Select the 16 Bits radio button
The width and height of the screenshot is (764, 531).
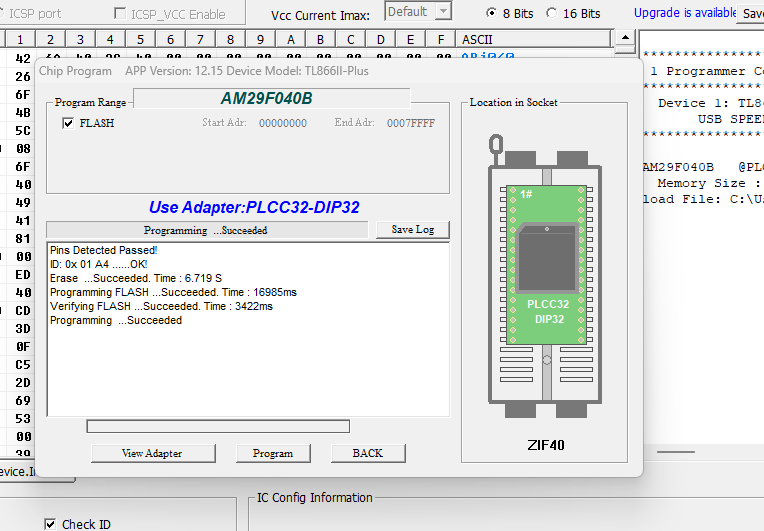[549, 13]
